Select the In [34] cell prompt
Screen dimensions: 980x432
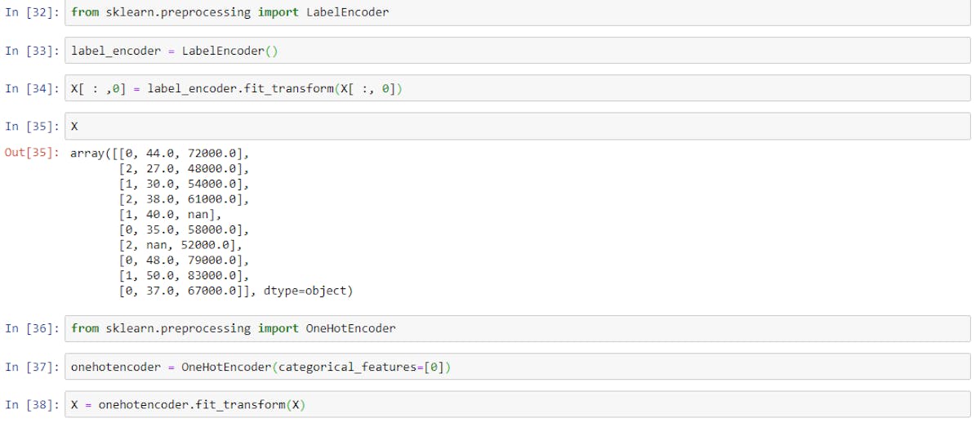point(31,88)
